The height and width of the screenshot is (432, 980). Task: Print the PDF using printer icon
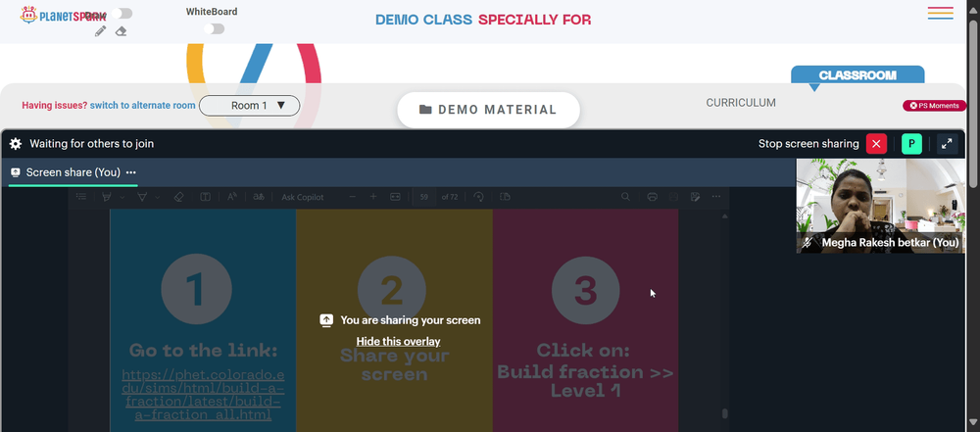point(653,196)
